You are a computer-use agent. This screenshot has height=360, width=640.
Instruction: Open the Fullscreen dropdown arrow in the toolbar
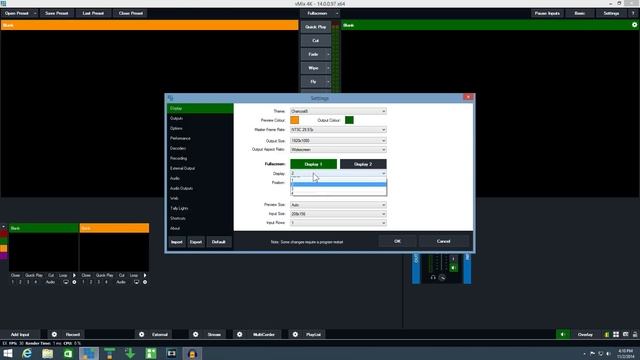pos(337,13)
